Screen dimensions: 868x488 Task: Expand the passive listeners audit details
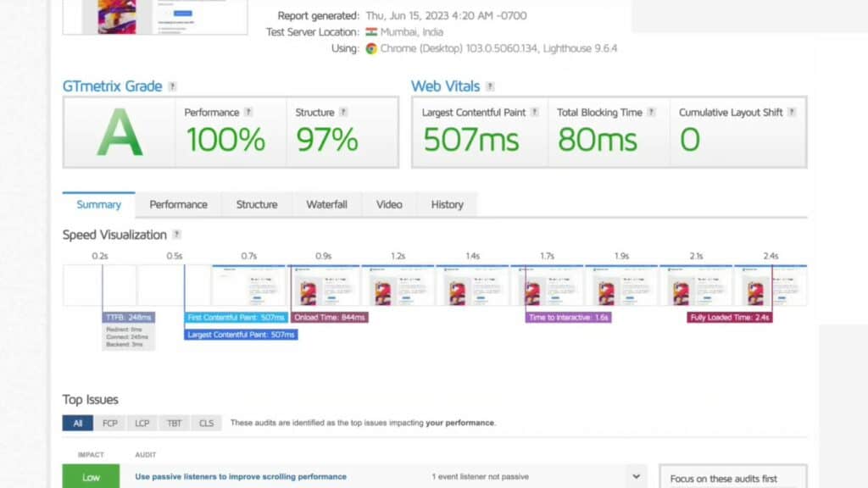pos(634,476)
